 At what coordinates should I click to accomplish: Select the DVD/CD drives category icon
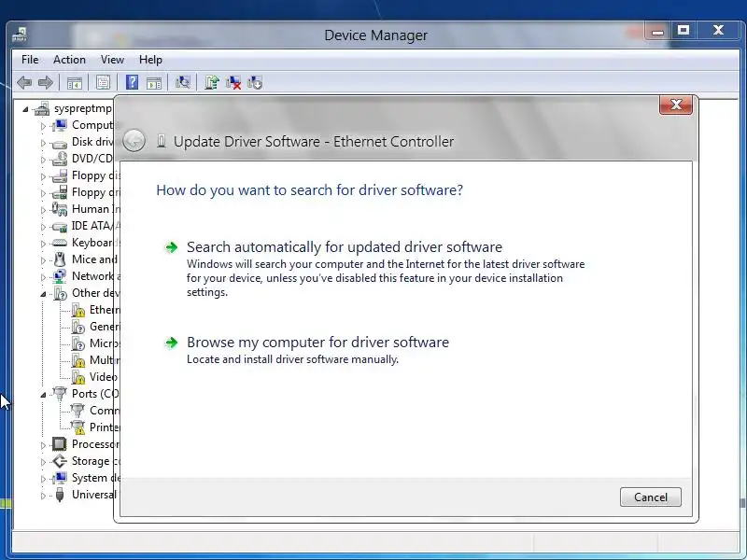[x=60, y=159]
